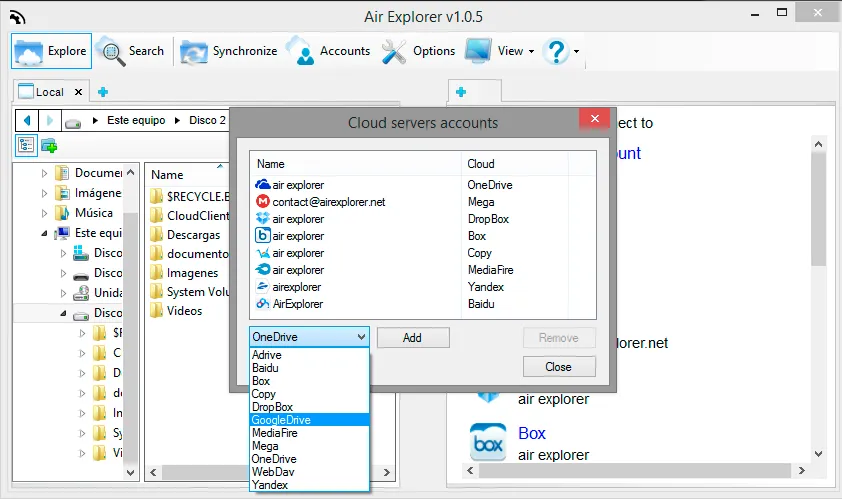Open the Explore view in the toolbar
The image size is (842, 499).
coord(51,51)
